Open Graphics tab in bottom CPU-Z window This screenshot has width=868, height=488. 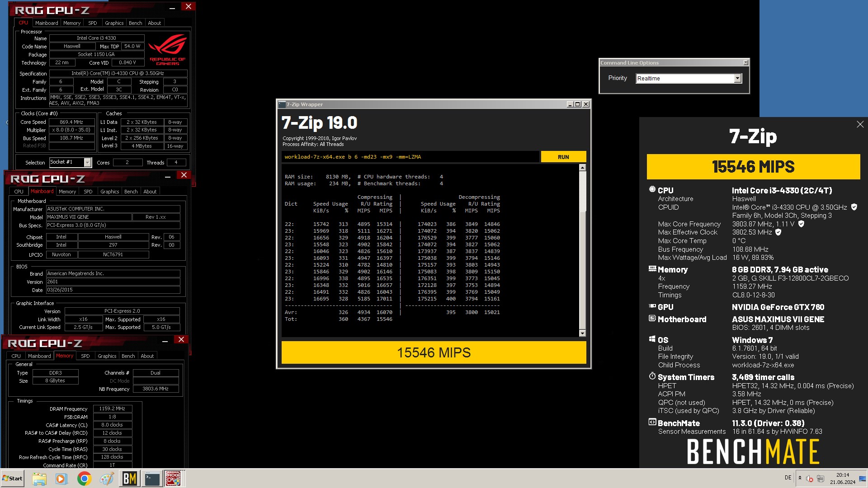pos(107,356)
